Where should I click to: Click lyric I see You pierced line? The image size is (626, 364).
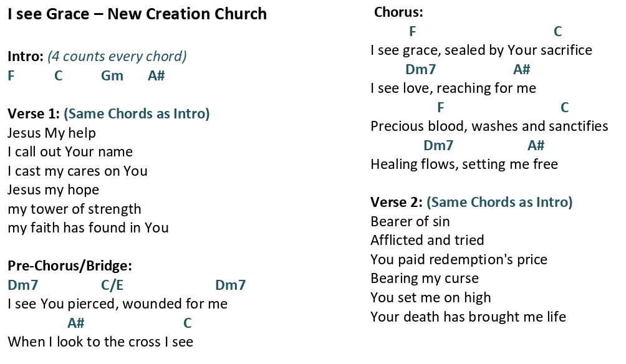click(117, 304)
